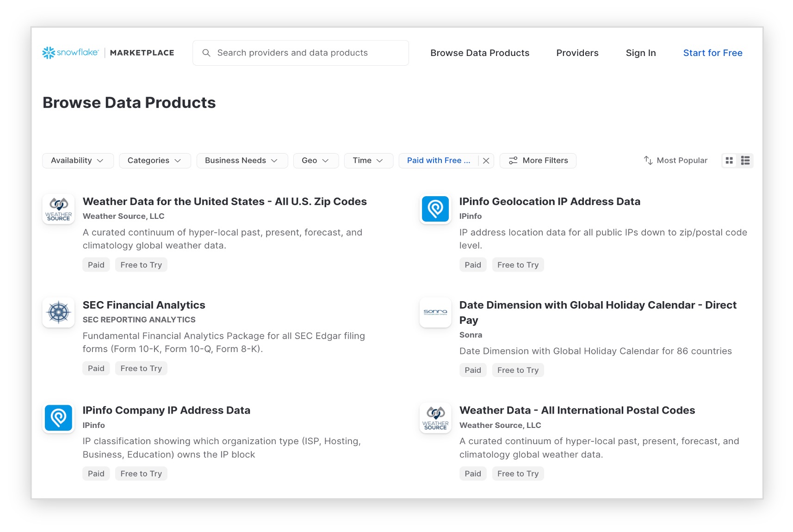
Task: Switch to list view layout
Action: pos(745,161)
